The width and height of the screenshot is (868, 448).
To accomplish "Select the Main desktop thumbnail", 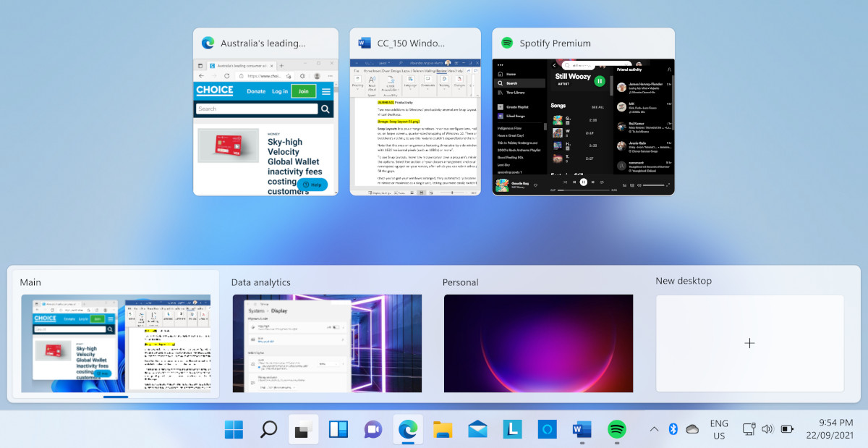I will pyautogui.click(x=116, y=343).
